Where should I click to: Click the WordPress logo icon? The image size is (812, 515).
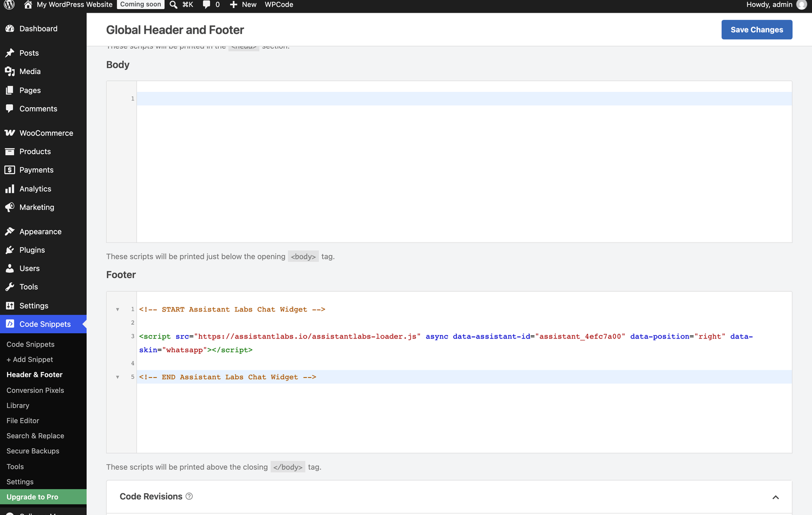pyautogui.click(x=9, y=5)
